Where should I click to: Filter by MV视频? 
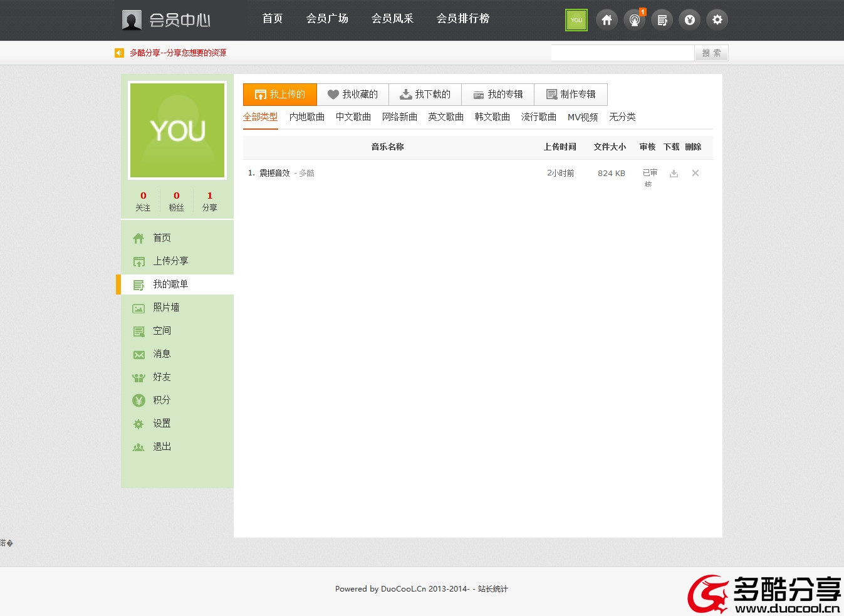click(583, 117)
